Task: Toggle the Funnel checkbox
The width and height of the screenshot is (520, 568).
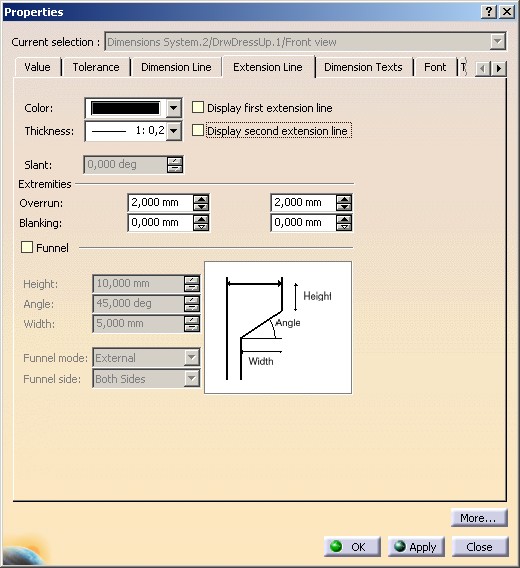Action: pyautogui.click(x=27, y=247)
